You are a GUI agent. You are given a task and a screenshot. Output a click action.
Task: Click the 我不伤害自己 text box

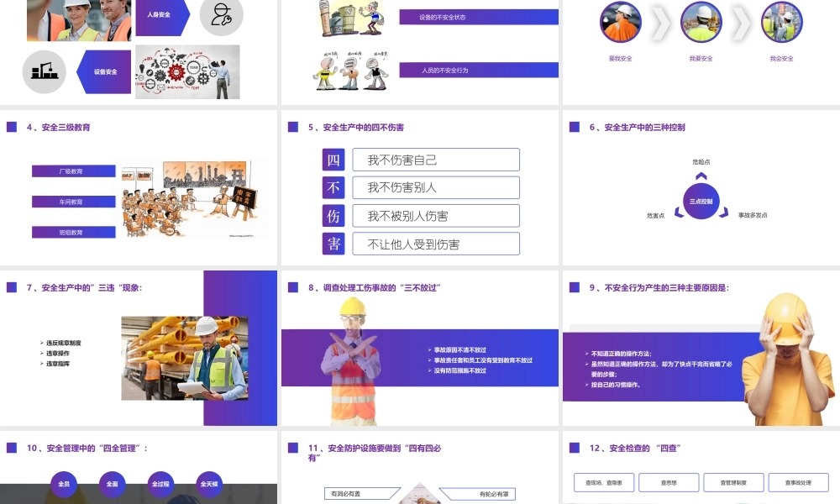point(435,160)
